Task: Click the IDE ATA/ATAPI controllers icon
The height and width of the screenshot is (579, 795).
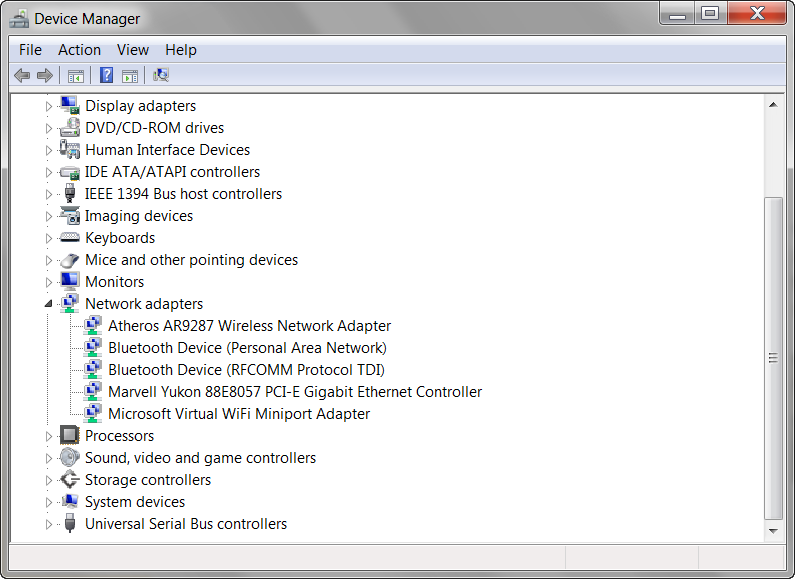Action: point(69,172)
